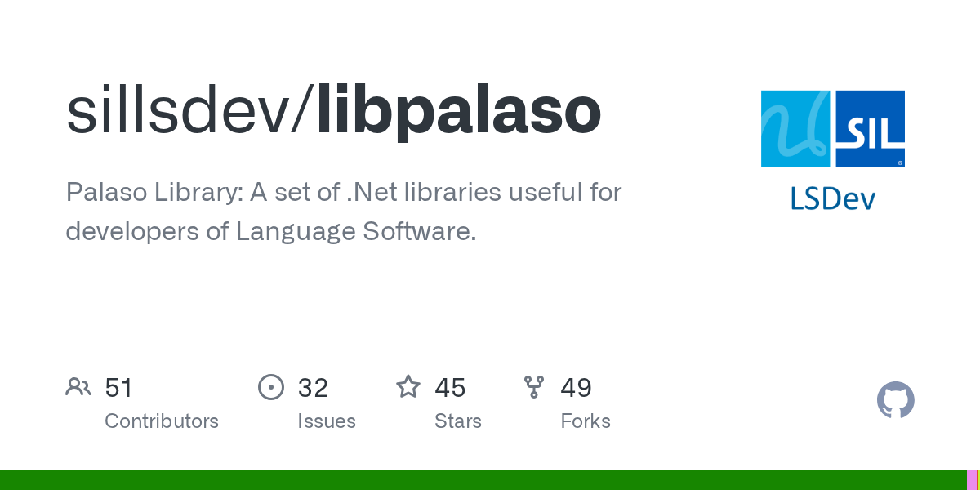Click the white SIL logo on dark blue
The height and width of the screenshot is (490, 980).
(871, 129)
